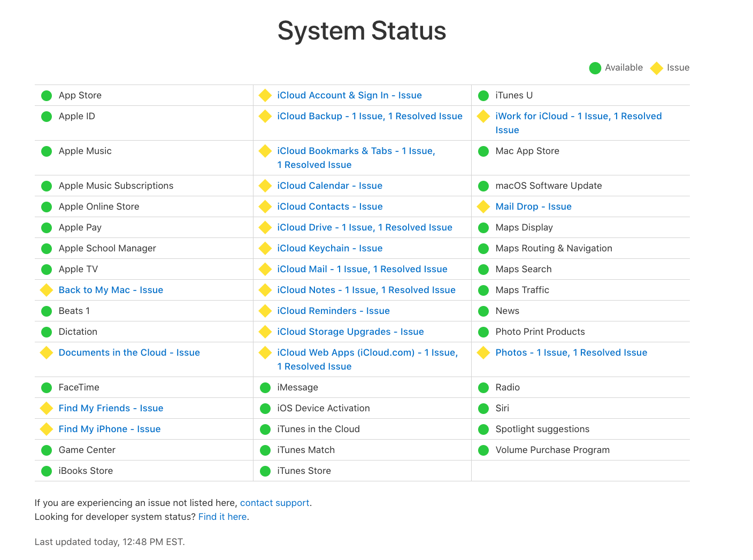This screenshot has width=753, height=560.
Task: View the iCloud Keychain issue details
Action: (329, 248)
